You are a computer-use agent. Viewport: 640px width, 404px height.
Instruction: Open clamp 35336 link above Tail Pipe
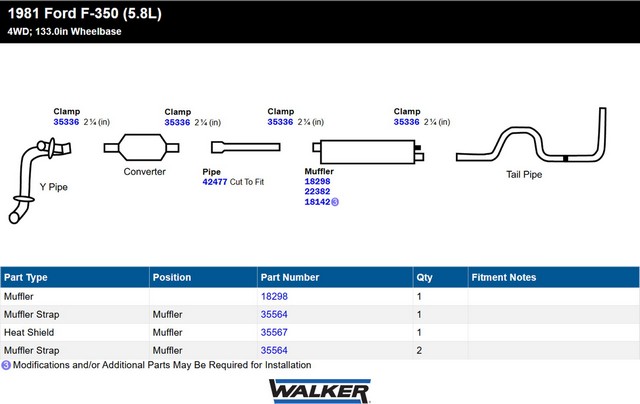click(407, 122)
